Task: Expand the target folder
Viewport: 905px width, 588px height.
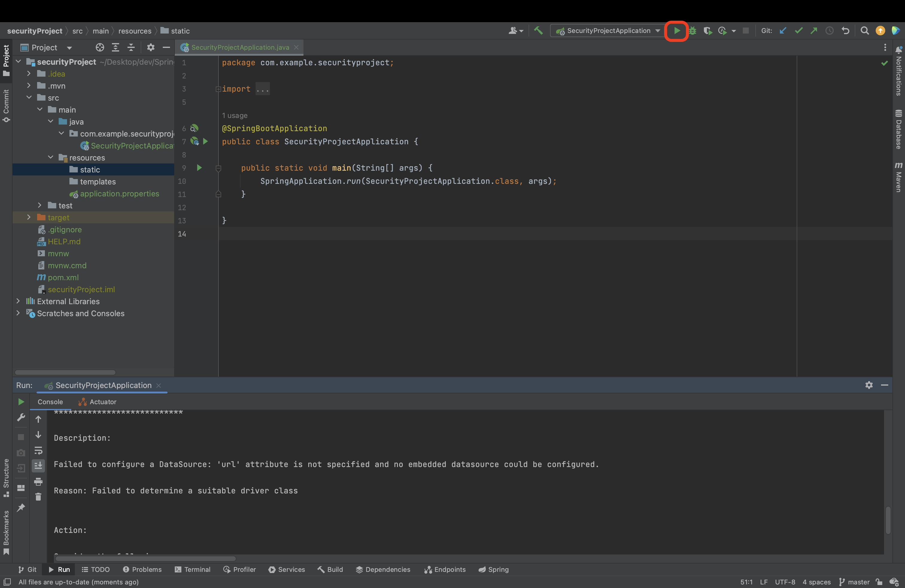Action: click(x=28, y=218)
